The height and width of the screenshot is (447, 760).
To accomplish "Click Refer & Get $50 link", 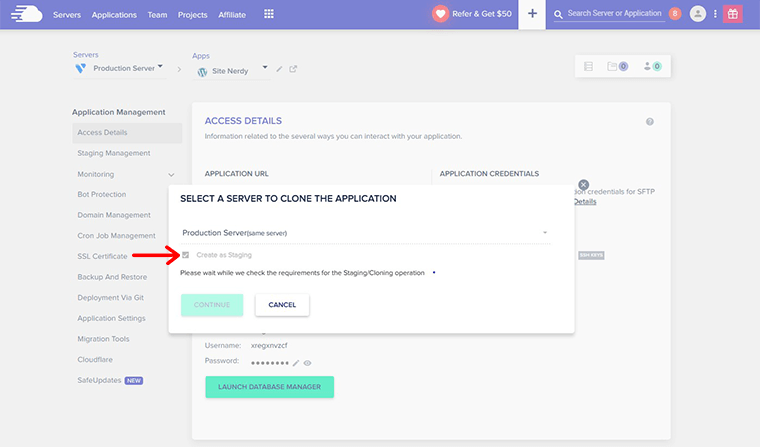I will point(482,14).
